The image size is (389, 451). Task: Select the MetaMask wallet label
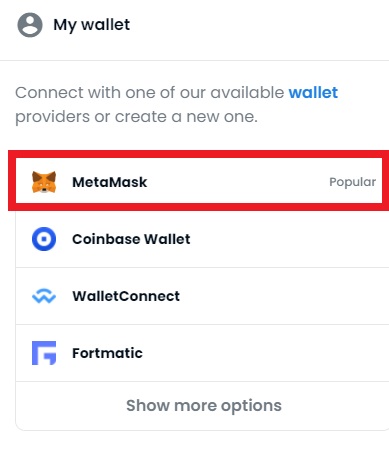[110, 182]
